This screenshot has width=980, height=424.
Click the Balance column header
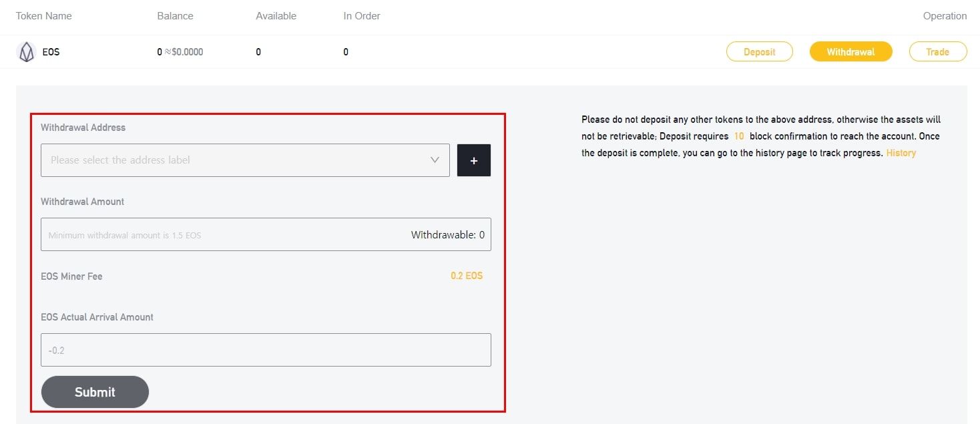[174, 16]
